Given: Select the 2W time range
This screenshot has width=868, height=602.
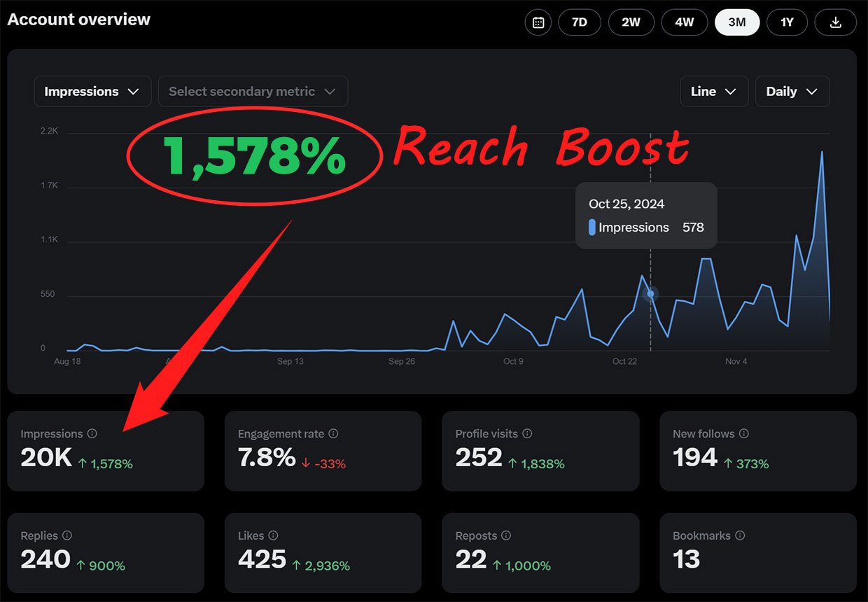Looking at the screenshot, I should 631,22.
